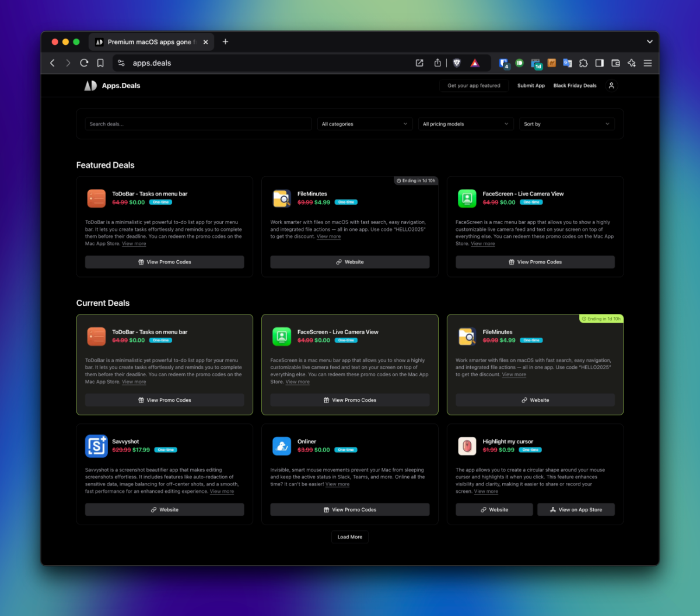The width and height of the screenshot is (700, 616).
Task: Click ToDoBar icon under Featured Deals
Action: pyautogui.click(x=96, y=198)
